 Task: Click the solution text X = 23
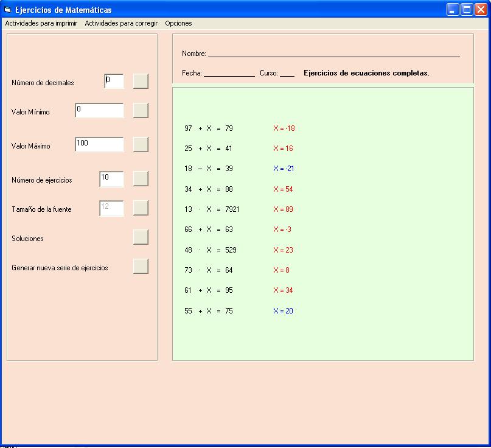point(283,250)
